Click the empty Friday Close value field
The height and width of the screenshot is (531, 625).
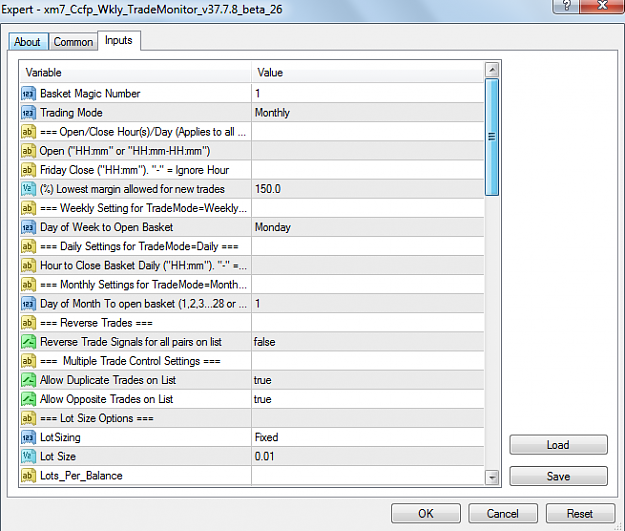click(x=368, y=170)
